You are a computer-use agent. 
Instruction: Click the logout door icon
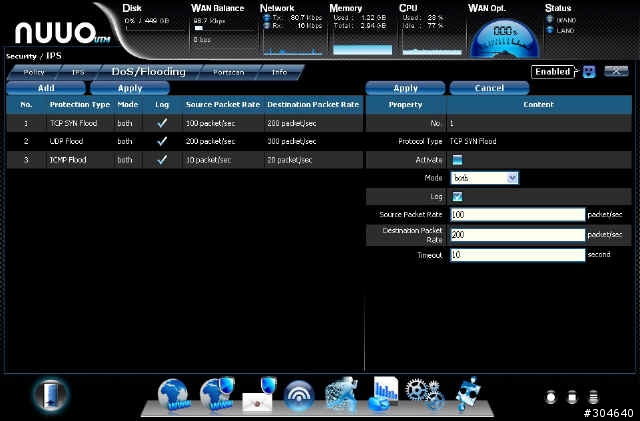(x=51, y=396)
